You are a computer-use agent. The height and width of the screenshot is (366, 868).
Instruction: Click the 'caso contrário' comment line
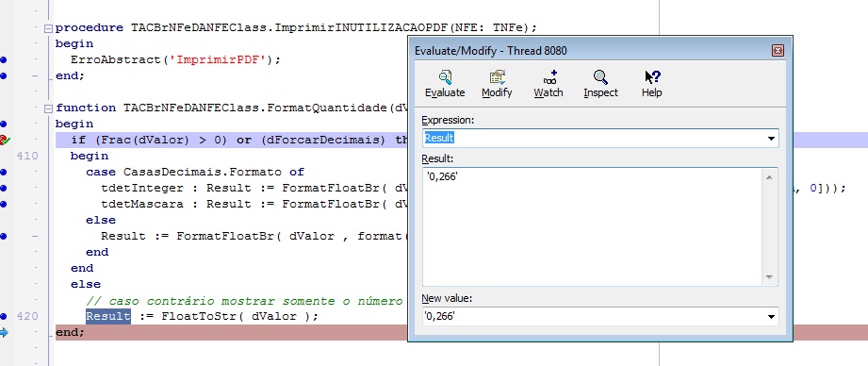pos(244,301)
